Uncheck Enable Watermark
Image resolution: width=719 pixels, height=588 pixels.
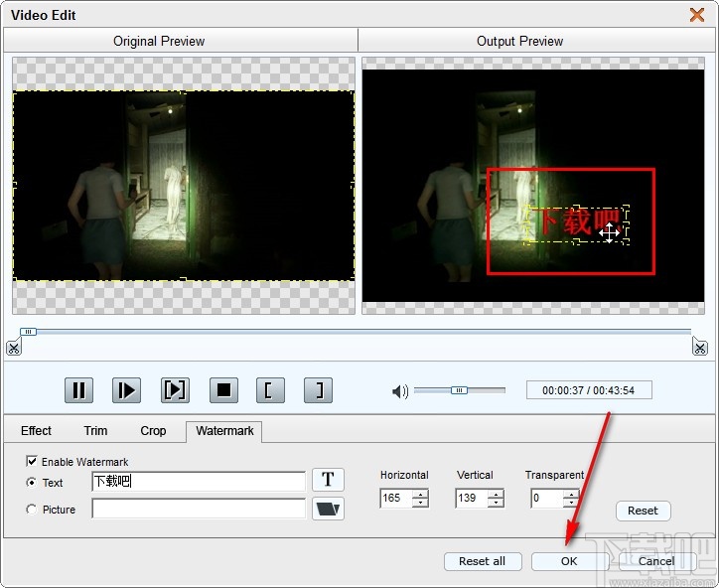click(x=32, y=461)
